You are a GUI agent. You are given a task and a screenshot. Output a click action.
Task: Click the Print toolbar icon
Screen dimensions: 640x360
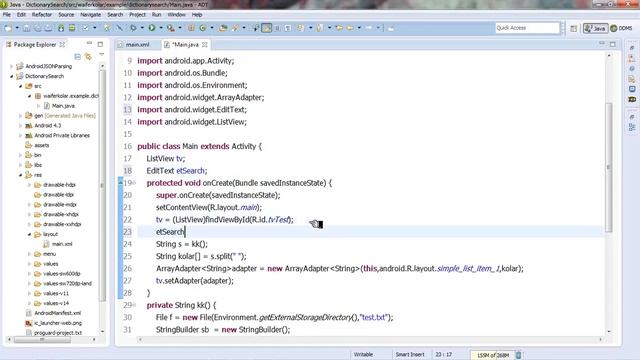tap(48, 28)
